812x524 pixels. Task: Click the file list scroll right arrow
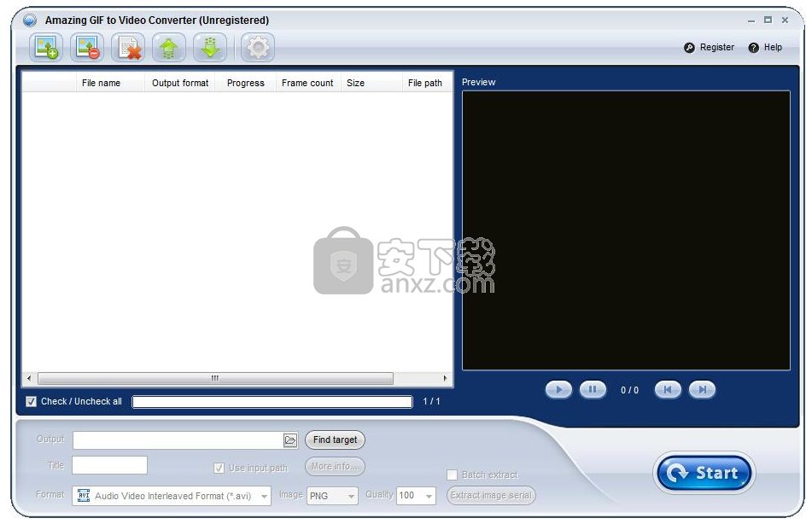(x=446, y=379)
